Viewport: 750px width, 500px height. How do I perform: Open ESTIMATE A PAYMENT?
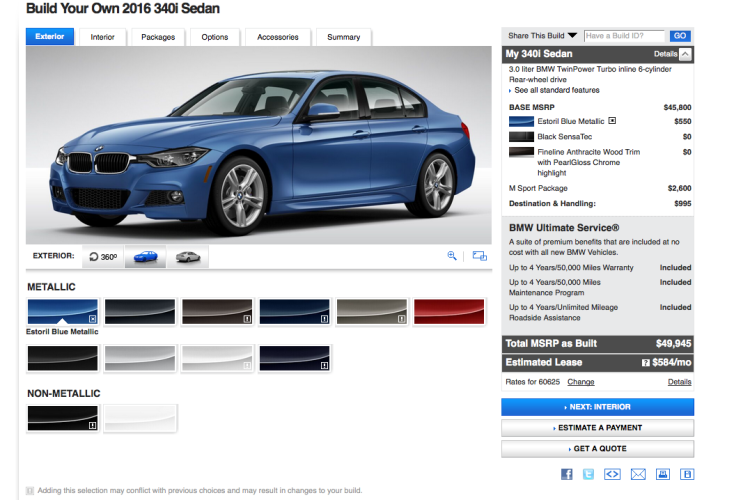(x=597, y=428)
